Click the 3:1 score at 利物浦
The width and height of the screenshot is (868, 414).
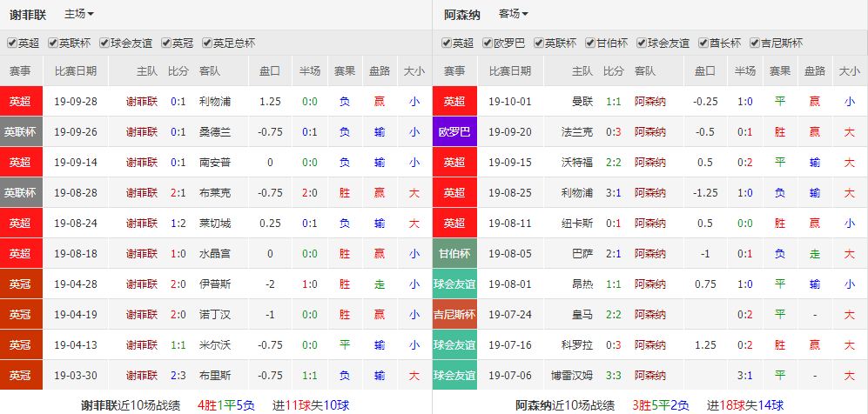614,193
